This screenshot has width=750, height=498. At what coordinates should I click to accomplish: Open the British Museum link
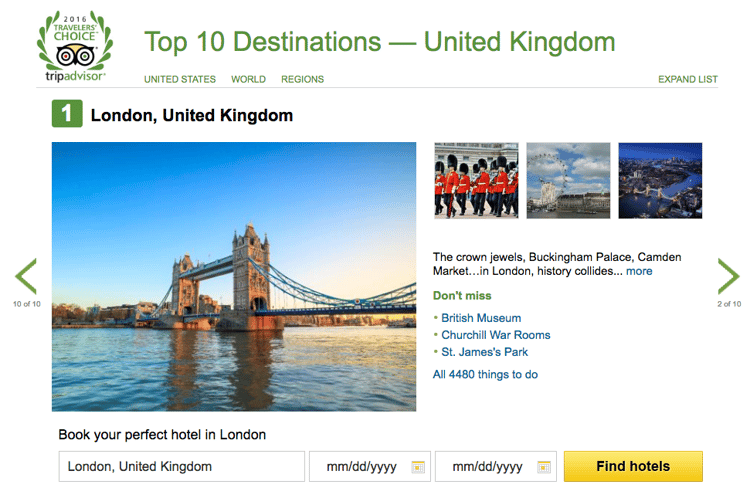tap(481, 318)
